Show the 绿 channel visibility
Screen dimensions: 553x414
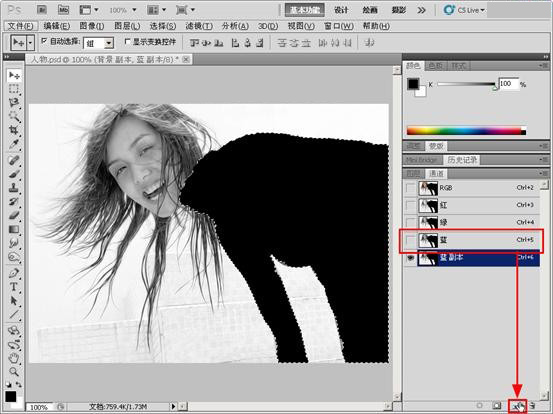410,223
